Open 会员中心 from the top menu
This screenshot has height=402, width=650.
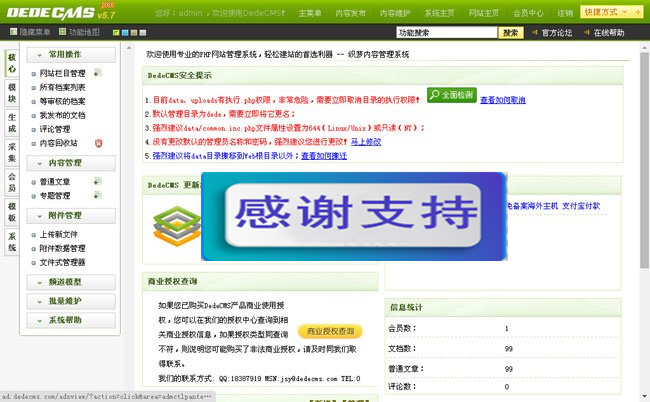click(x=528, y=13)
